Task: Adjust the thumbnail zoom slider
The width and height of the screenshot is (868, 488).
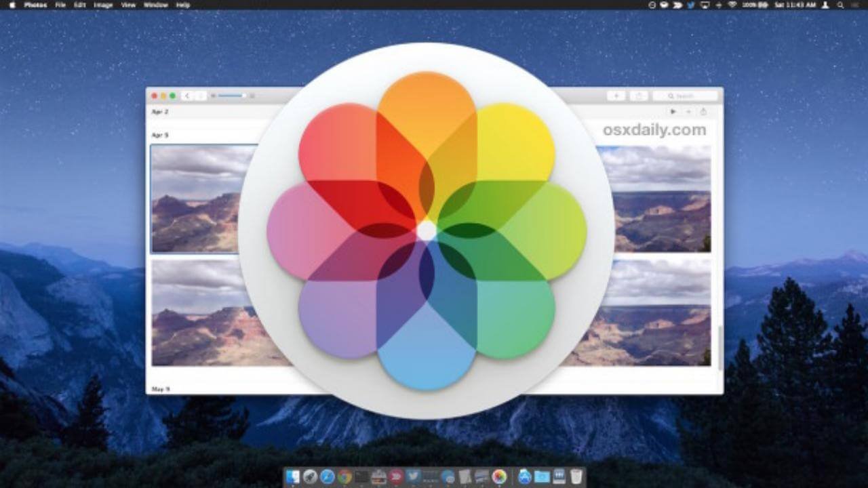Action: [233, 96]
